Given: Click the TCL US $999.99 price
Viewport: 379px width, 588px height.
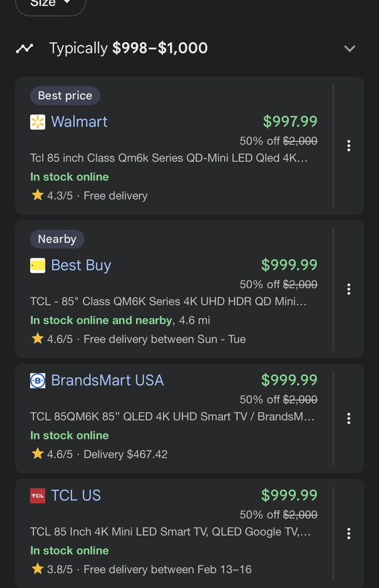Looking at the screenshot, I should [x=289, y=495].
